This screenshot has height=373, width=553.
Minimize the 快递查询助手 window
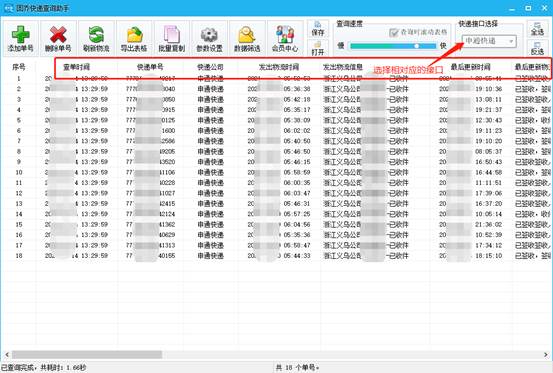tap(512, 8)
